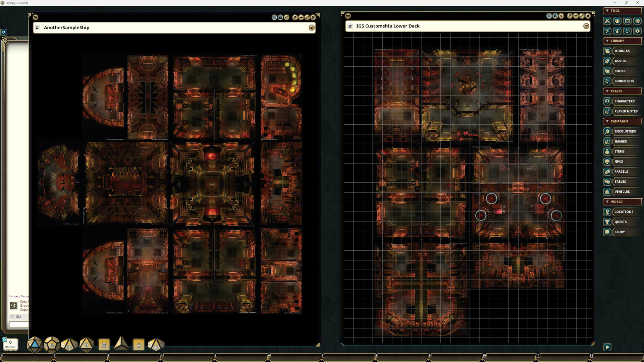Toggle padlock icon in AnotherSampleShip window
This screenshot has height=362, width=644.
point(280,17)
